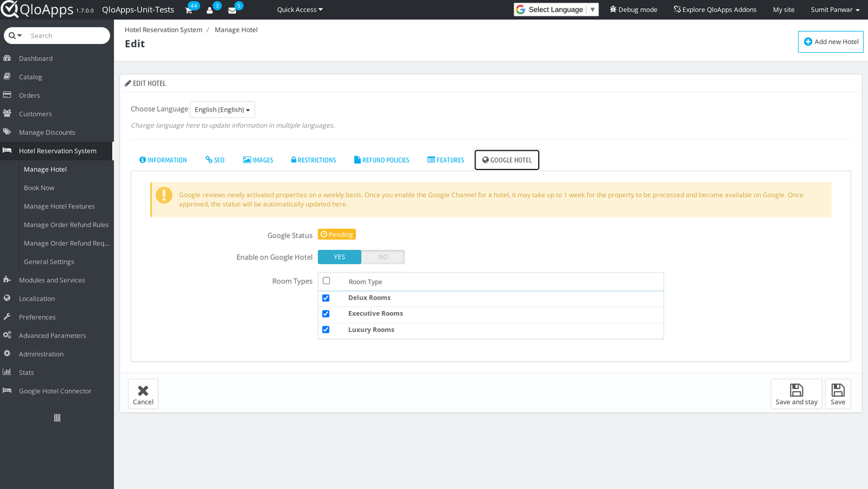Click the Luxury Rooms row label
Screen dimensions: 868x489
(x=371, y=330)
